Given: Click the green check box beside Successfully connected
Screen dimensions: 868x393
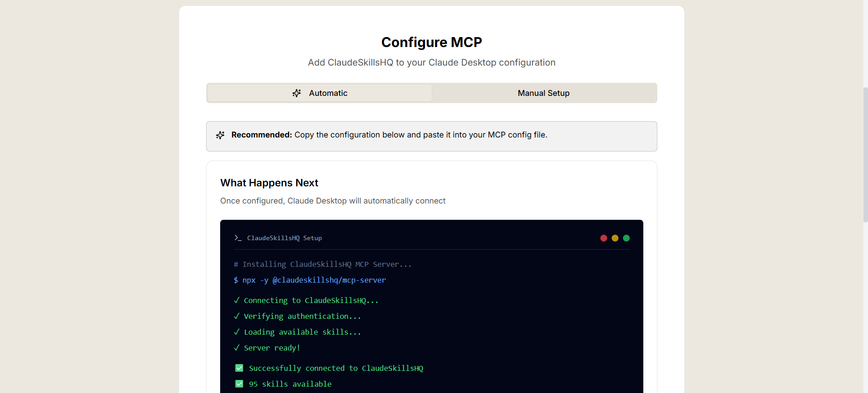Looking at the screenshot, I should coord(239,368).
